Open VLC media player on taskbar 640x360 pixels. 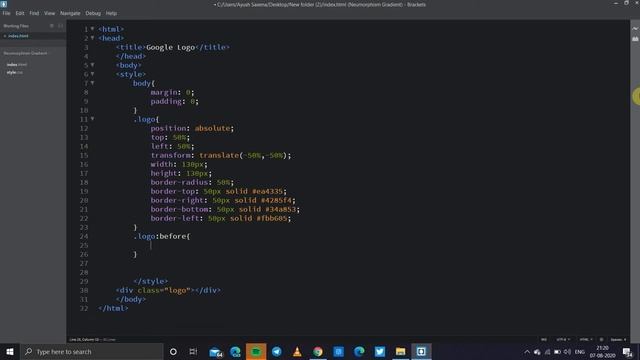tap(297, 351)
